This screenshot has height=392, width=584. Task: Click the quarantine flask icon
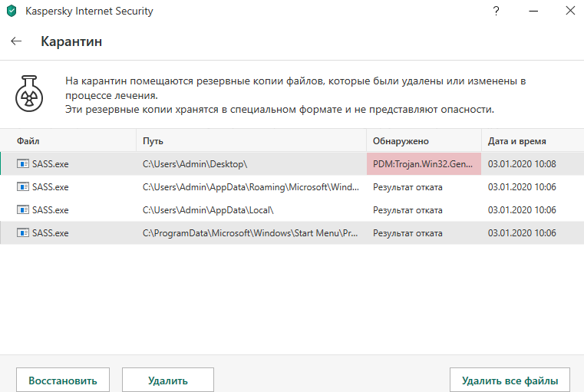(x=28, y=95)
